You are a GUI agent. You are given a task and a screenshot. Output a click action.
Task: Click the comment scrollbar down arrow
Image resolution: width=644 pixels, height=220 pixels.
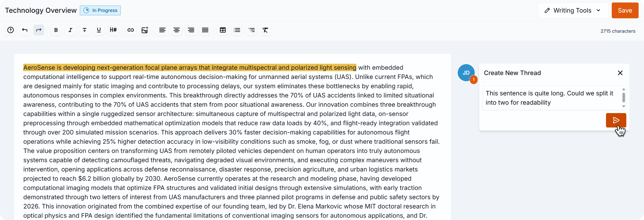tap(624, 106)
